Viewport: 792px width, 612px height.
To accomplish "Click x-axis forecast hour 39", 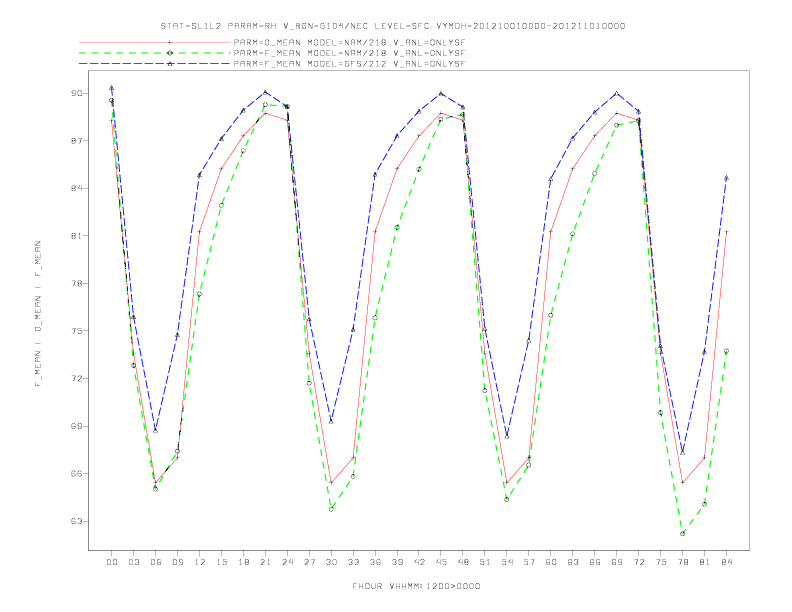I will click(x=397, y=562).
